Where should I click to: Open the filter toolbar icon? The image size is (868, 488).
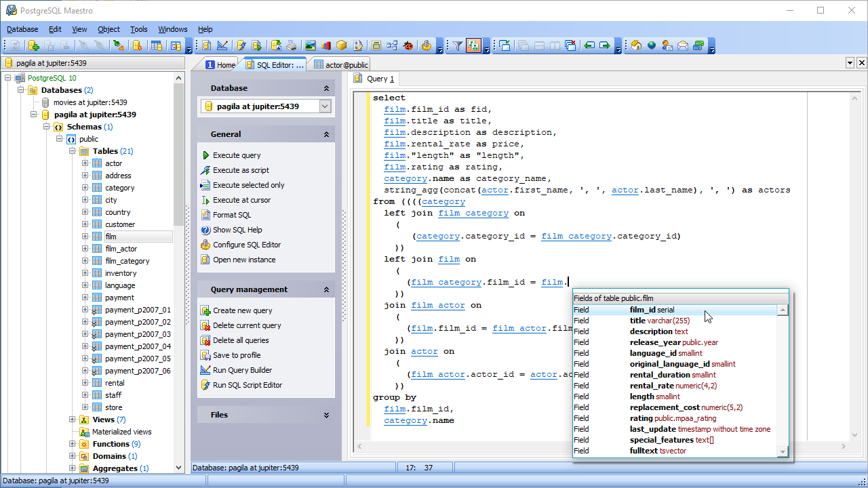[x=457, y=45]
